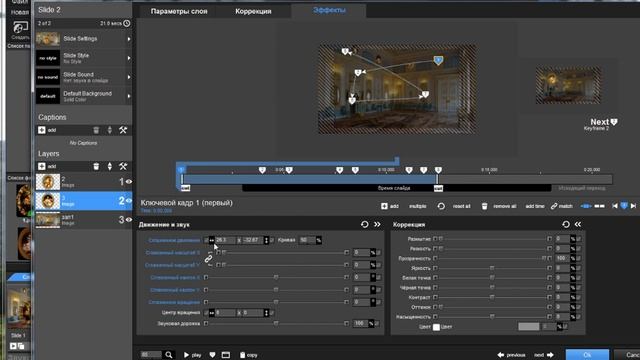Toggle the white Цвет colorize checkbox

point(436,327)
